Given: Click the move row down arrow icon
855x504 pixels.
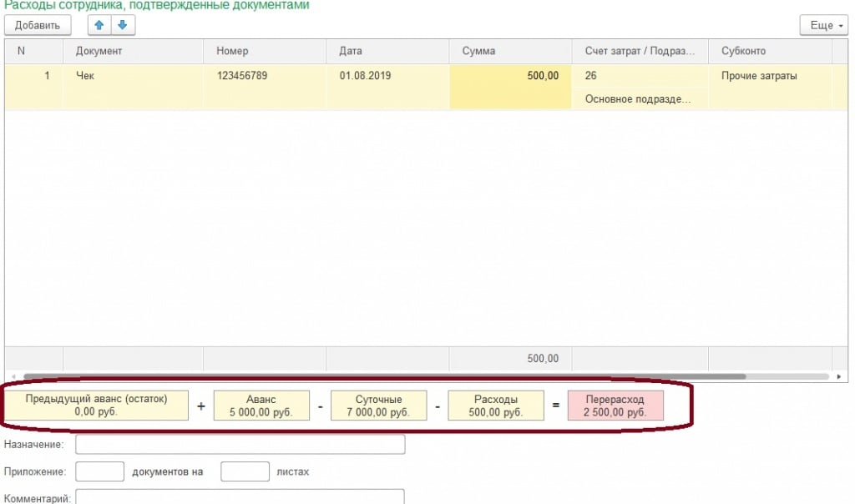Looking at the screenshot, I should [x=122, y=25].
